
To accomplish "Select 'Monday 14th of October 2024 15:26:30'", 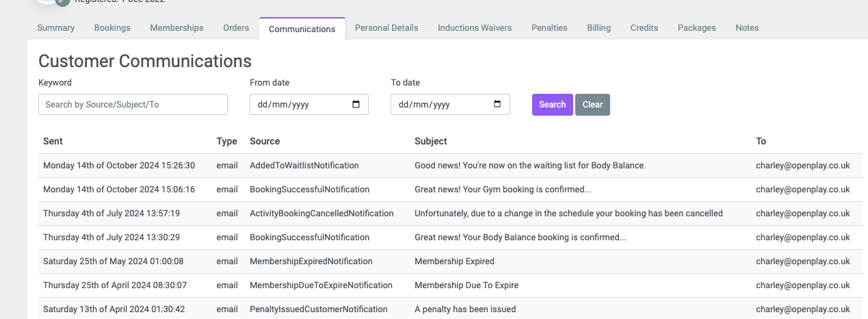I will click(x=119, y=166).
